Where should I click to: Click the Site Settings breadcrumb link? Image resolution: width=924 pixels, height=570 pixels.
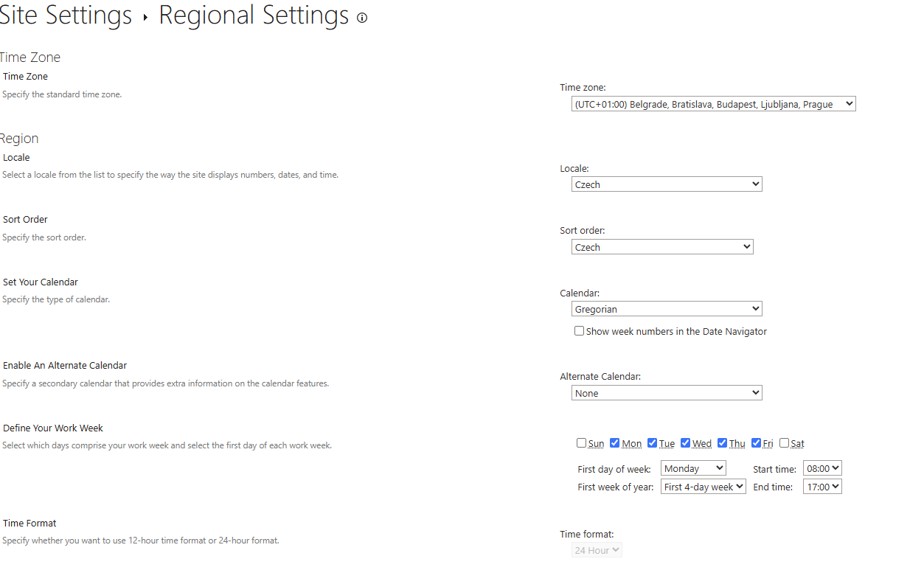click(66, 15)
